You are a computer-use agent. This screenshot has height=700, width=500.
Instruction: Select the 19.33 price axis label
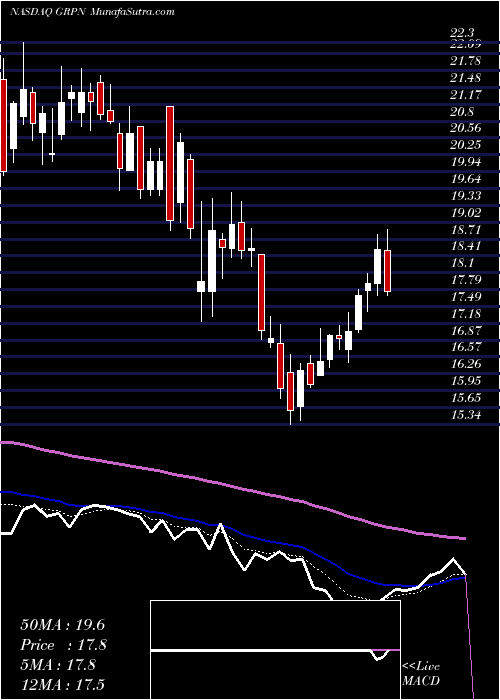[466, 196]
